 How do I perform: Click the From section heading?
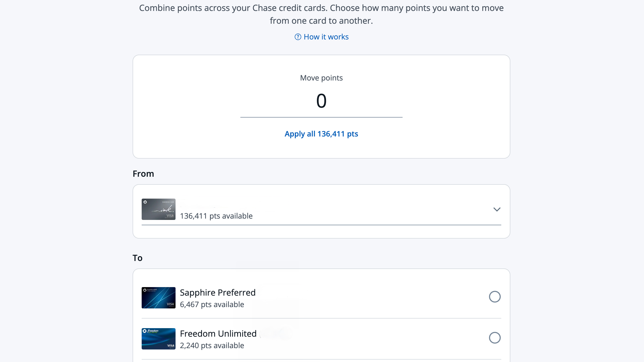143,174
